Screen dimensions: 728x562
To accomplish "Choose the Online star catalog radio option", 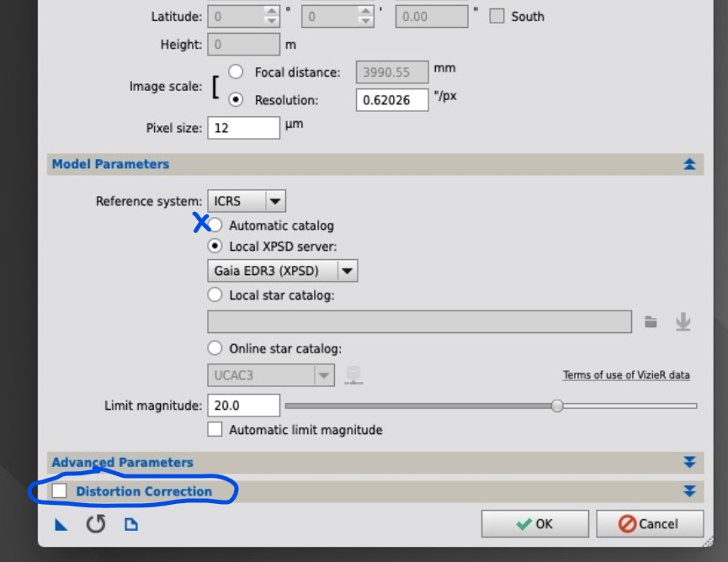I will tap(215, 348).
